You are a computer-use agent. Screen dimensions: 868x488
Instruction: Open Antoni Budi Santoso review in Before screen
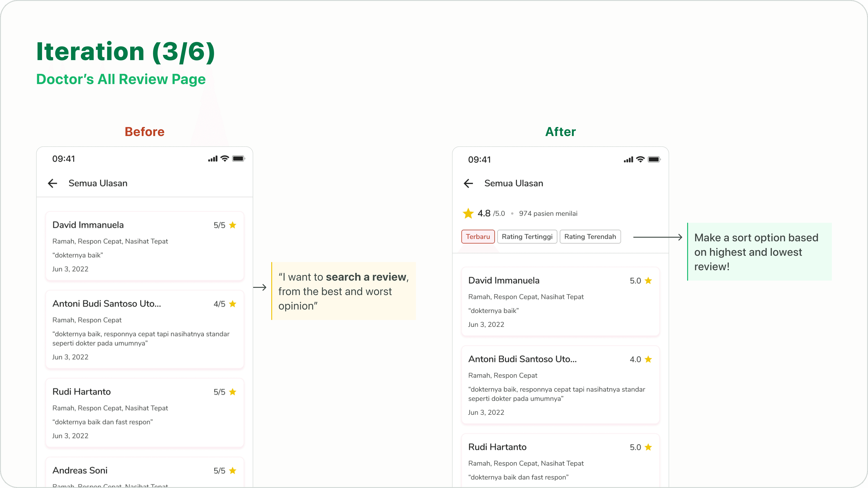click(x=145, y=329)
